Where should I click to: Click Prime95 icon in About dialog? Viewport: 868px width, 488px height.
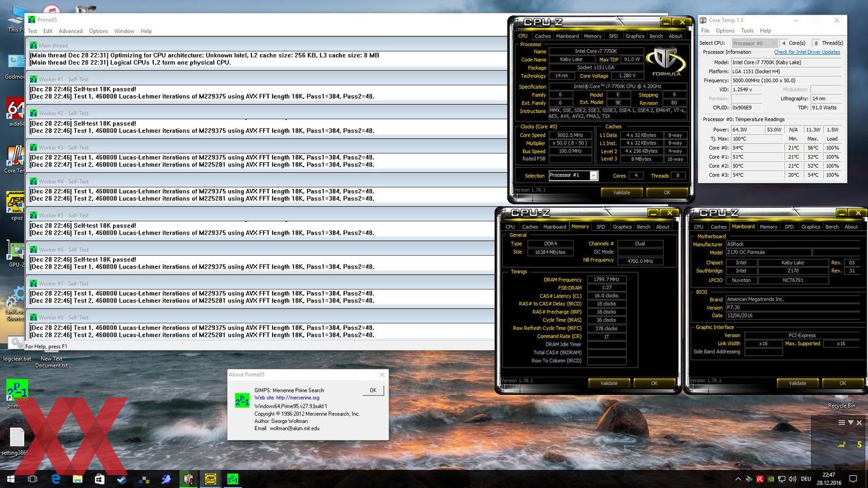coord(242,400)
